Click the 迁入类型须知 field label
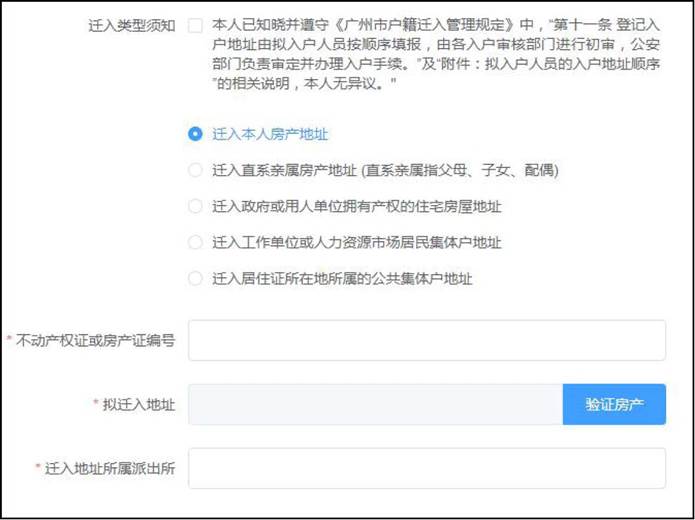 coord(131,25)
